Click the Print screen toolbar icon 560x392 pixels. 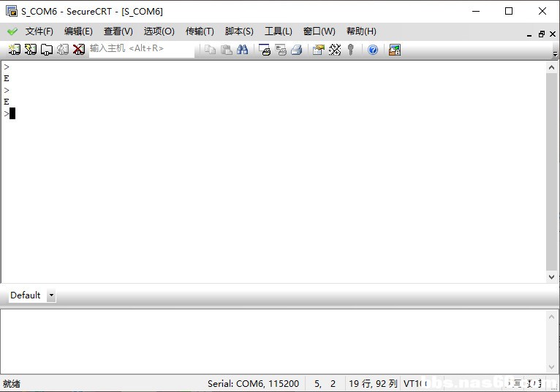pos(265,50)
